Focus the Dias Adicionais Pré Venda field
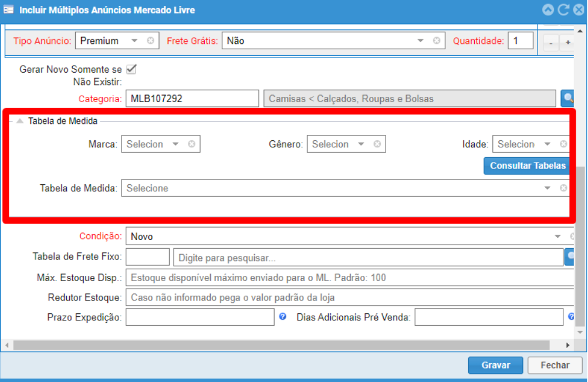The width and height of the screenshot is (588, 382). point(489,317)
